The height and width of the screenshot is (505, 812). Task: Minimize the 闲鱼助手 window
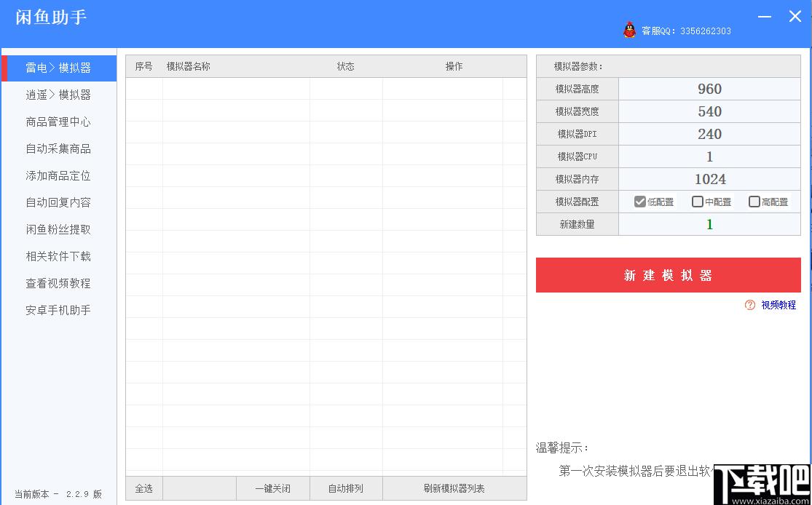click(x=765, y=17)
